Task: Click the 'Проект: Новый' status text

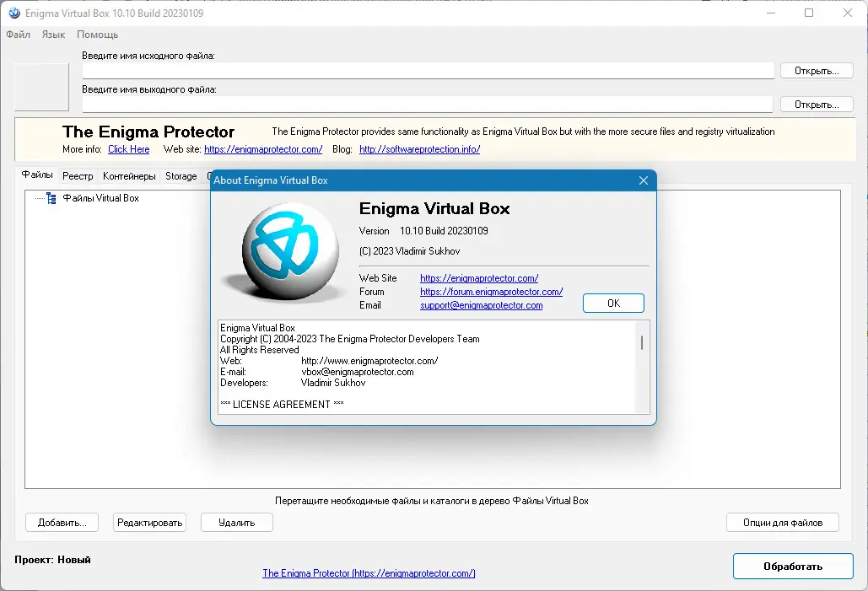Action: 52,560
